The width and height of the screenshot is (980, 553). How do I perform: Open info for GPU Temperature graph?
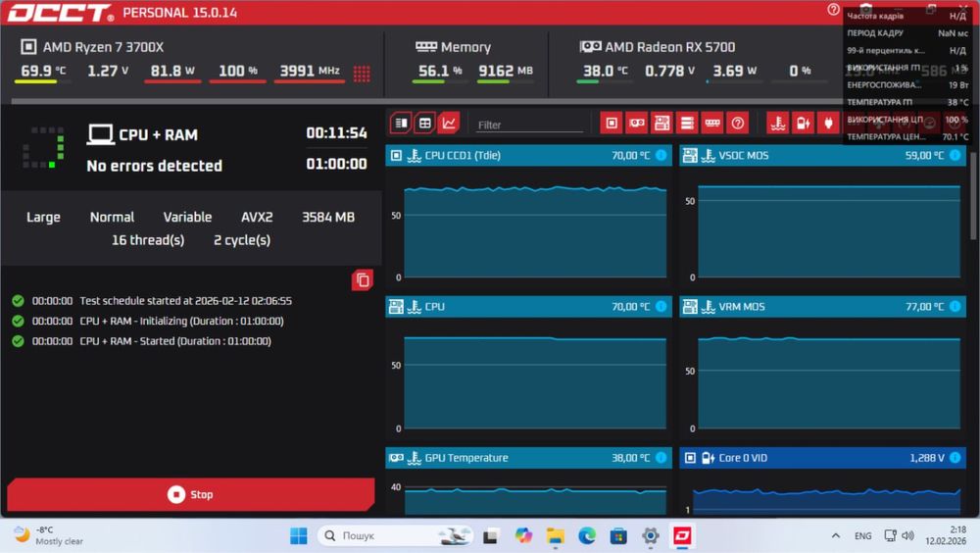click(x=661, y=458)
